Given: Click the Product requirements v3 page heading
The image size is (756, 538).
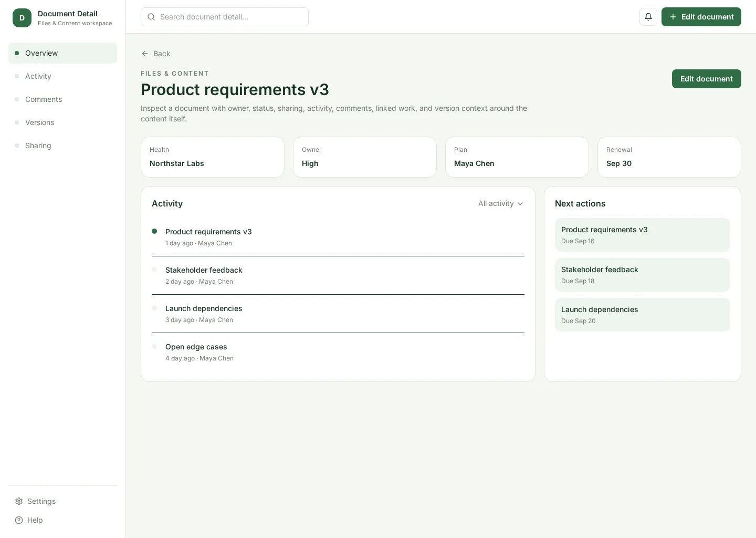Looking at the screenshot, I should [235, 90].
